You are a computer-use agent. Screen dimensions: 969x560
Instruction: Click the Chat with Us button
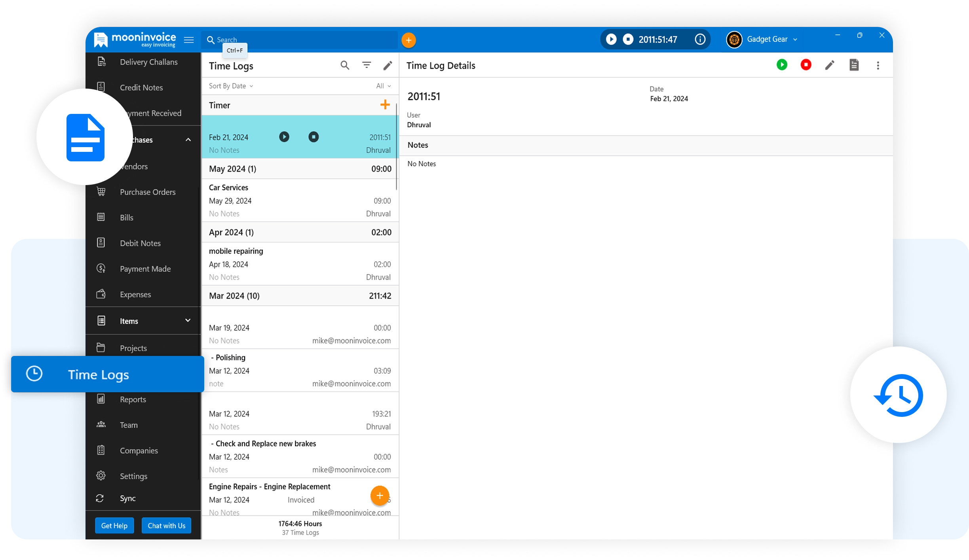[166, 526]
